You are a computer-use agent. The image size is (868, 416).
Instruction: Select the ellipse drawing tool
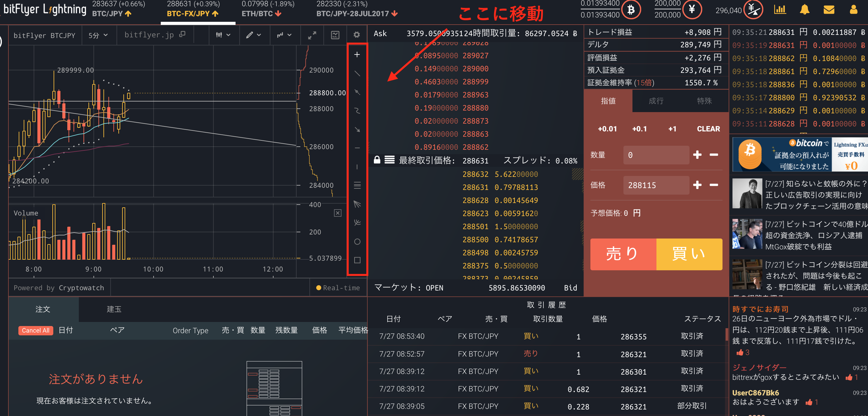357,242
